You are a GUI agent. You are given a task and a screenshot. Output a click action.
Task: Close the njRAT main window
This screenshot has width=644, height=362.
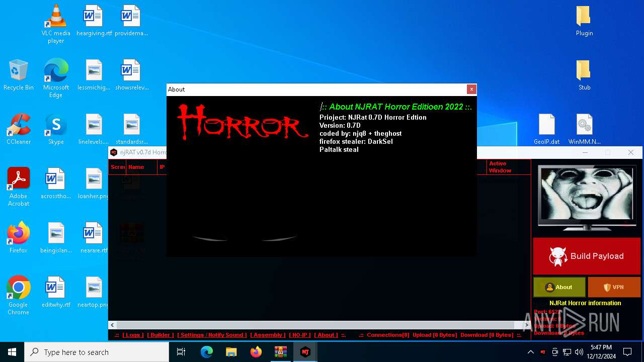(631, 152)
